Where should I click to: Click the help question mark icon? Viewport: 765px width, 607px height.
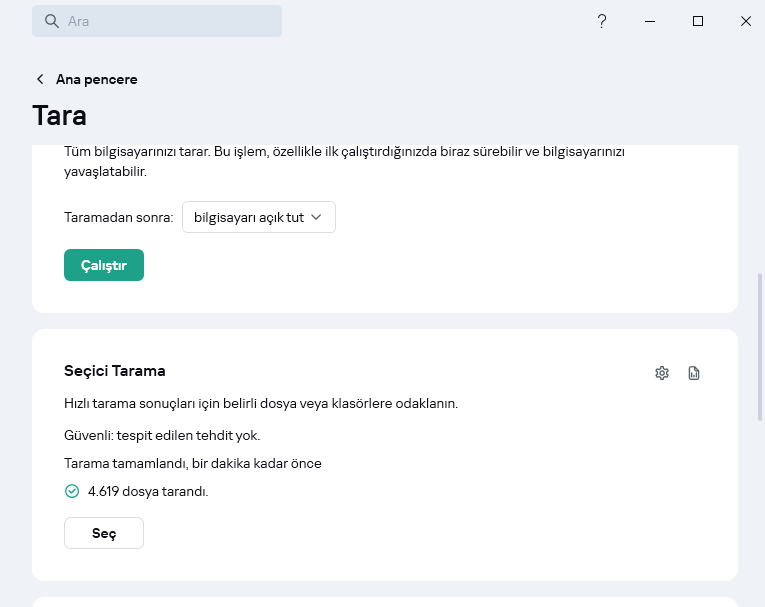(x=602, y=21)
